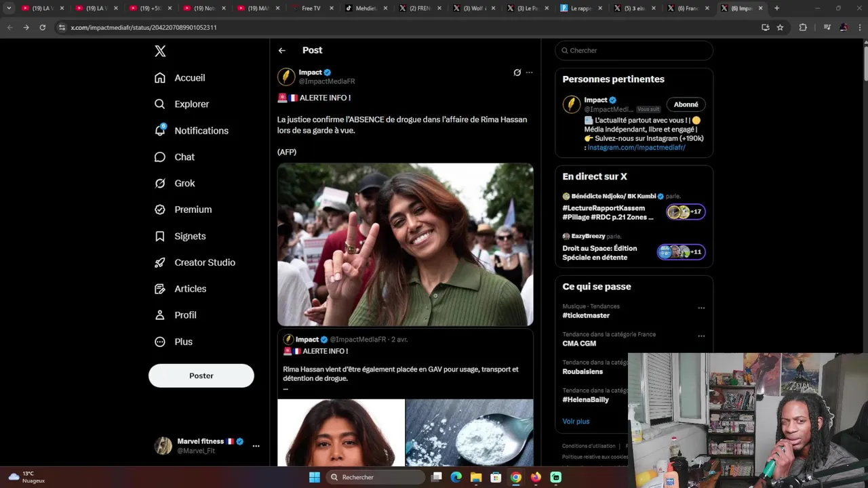
Task: Bookmark this page with star icon
Action: click(781, 27)
